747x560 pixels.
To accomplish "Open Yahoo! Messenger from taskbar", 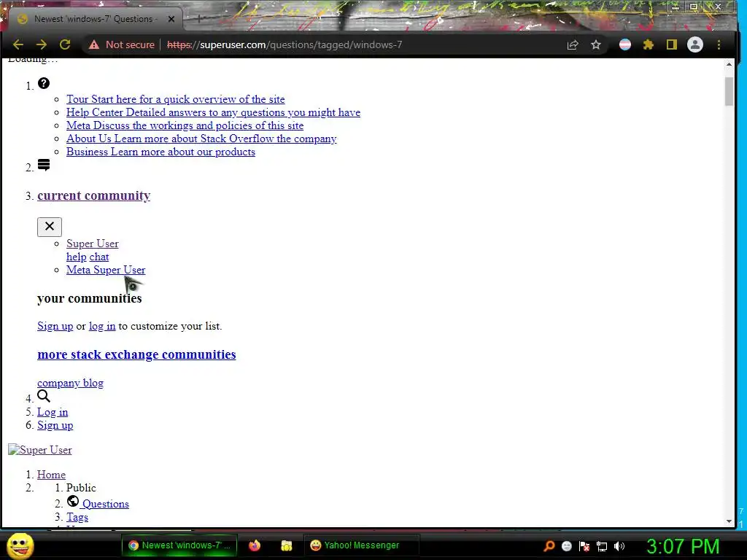I will click(361, 545).
